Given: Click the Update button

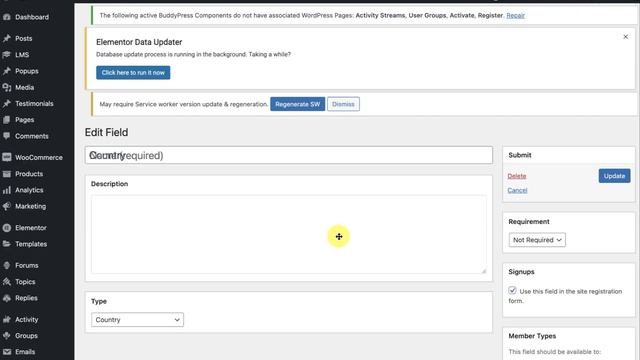Looking at the screenshot, I should [614, 176].
